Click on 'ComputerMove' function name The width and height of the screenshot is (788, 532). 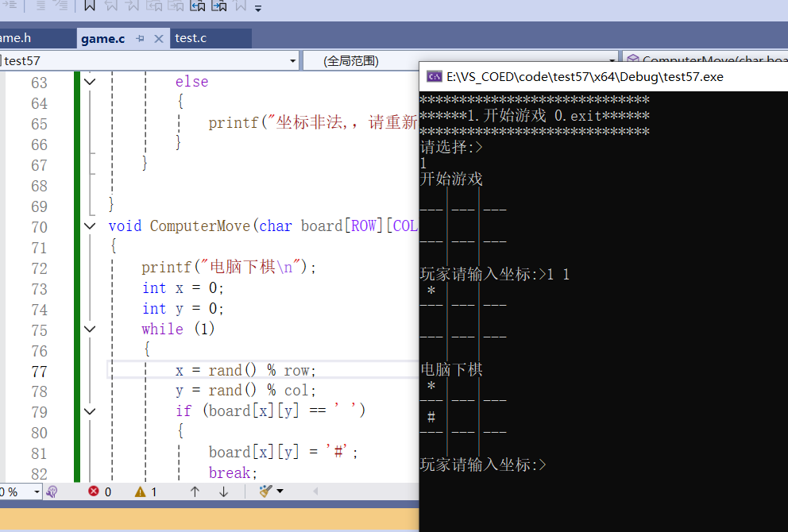pos(200,226)
